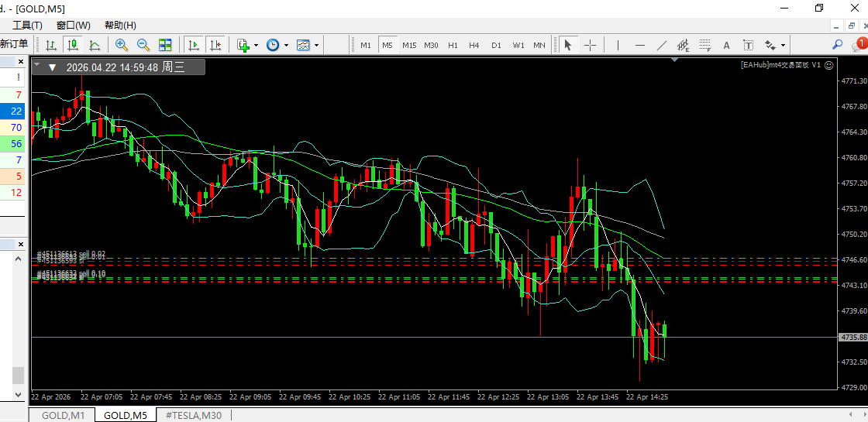Close the lower left side panel
Image resolution: width=868 pixels, height=422 pixels.
[21, 244]
